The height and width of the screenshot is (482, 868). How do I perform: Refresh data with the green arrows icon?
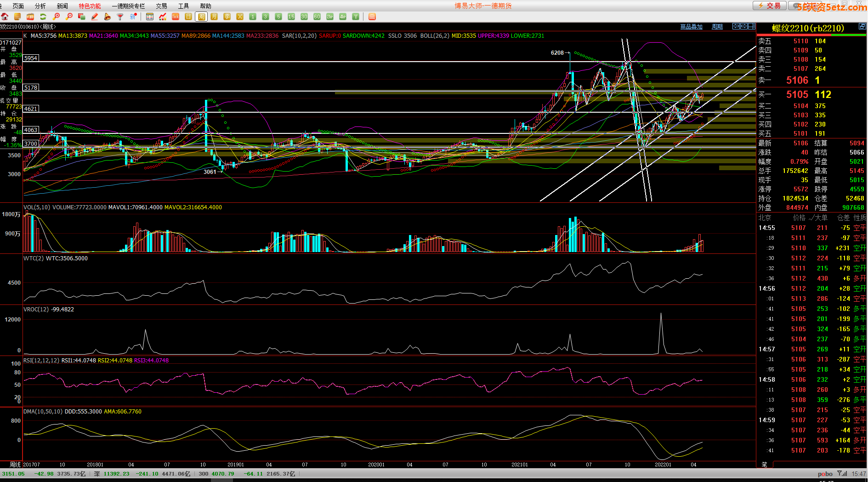(x=43, y=17)
